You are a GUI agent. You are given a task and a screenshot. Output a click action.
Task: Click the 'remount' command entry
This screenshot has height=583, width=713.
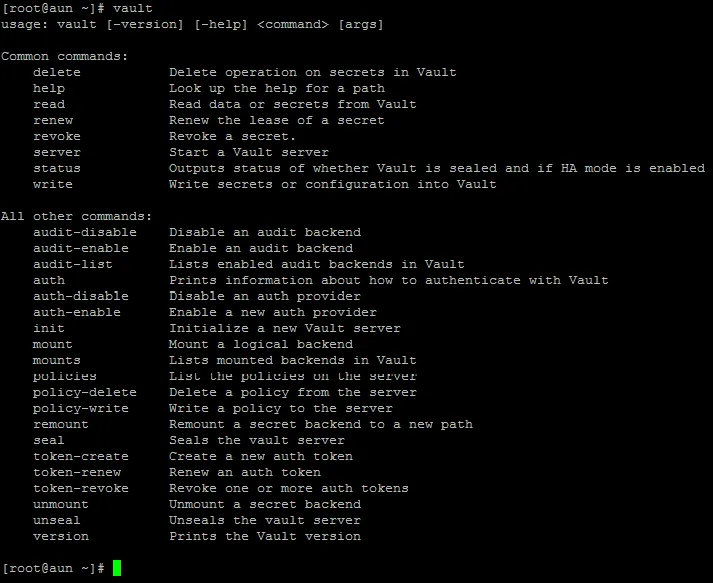pos(60,424)
